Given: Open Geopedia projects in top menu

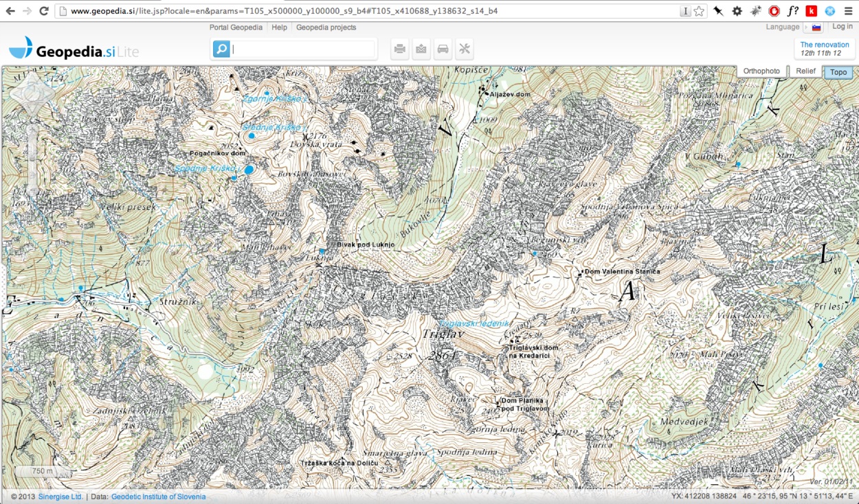Looking at the screenshot, I should click(x=326, y=27).
